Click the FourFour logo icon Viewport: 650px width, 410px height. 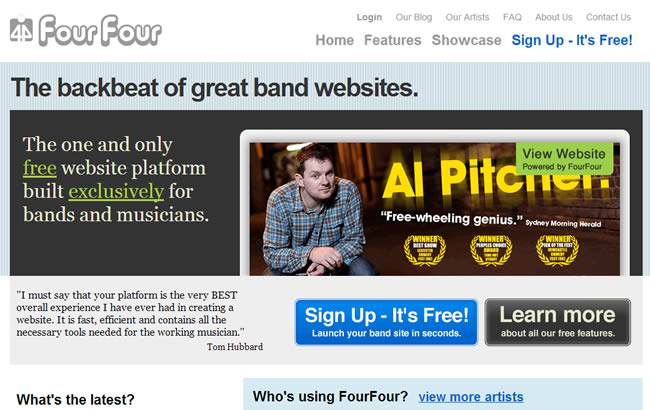(x=21, y=29)
